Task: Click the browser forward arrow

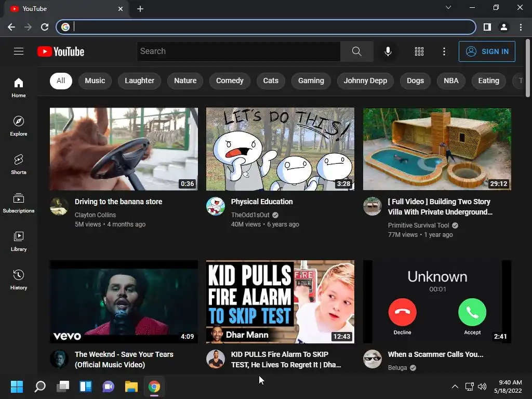Action: pos(28,27)
